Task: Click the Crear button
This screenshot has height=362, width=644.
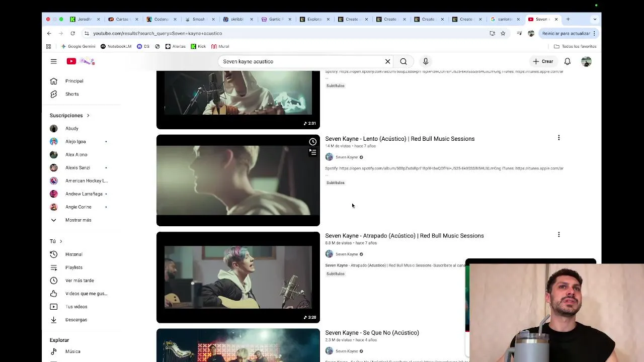Action: click(543, 61)
